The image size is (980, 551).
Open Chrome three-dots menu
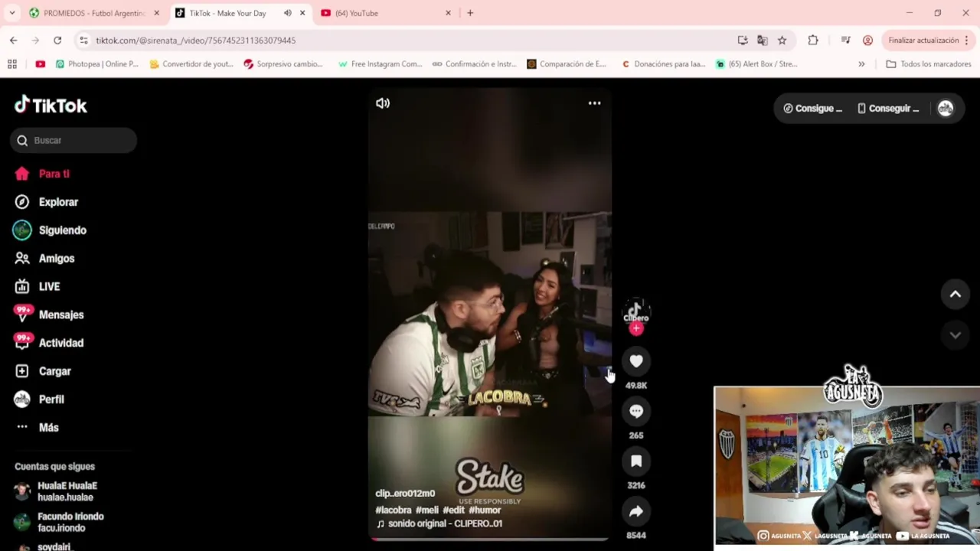pos(967,40)
